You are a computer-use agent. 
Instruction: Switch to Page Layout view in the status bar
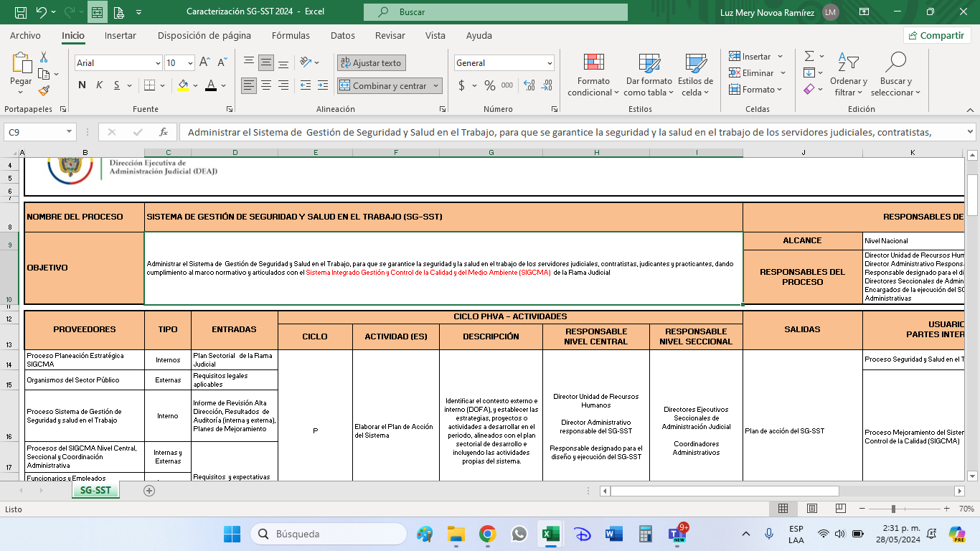[x=812, y=509]
